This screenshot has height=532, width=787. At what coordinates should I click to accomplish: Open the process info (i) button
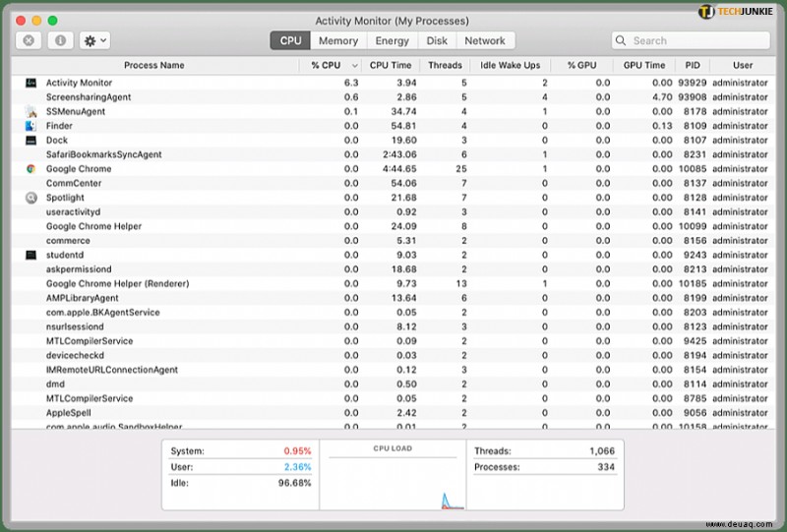pyautogui.click(x=60, y=40)
